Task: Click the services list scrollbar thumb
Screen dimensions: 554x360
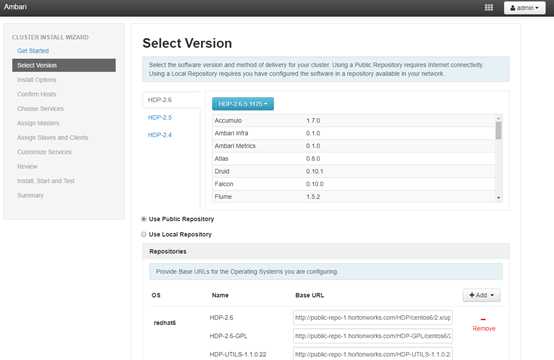Action: click(x=499, y=130)
